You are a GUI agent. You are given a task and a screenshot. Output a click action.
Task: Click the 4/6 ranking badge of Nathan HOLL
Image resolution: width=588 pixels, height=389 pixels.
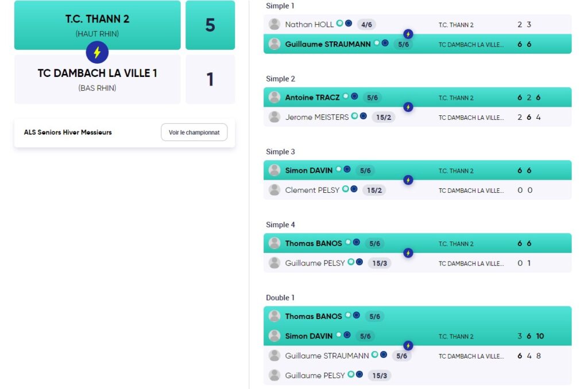click(366, 25)
